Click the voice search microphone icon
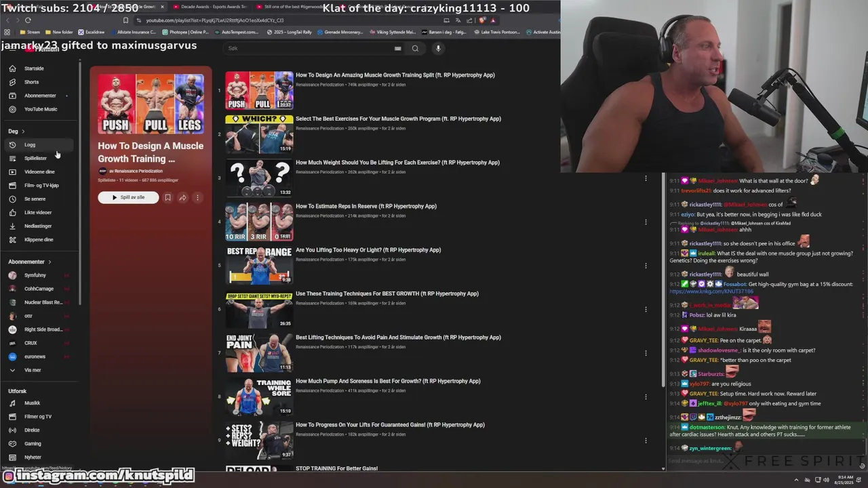Screen dimensions: 868x488 [438, 48]
